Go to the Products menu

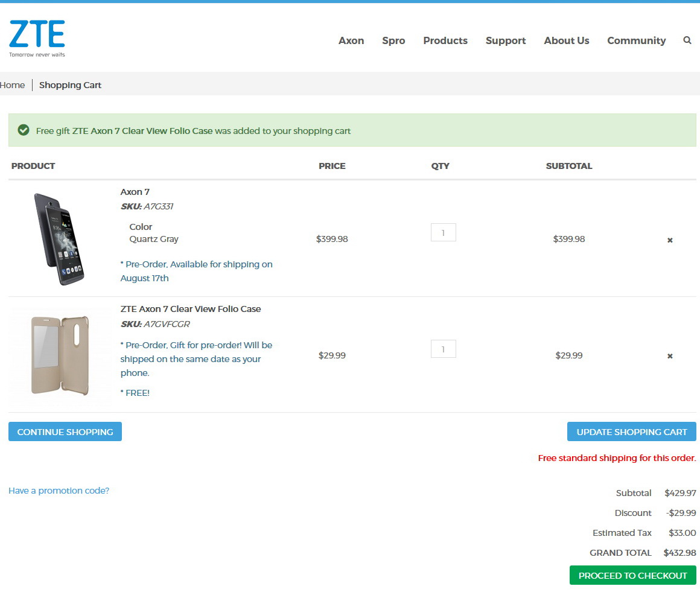click(445, 40)
